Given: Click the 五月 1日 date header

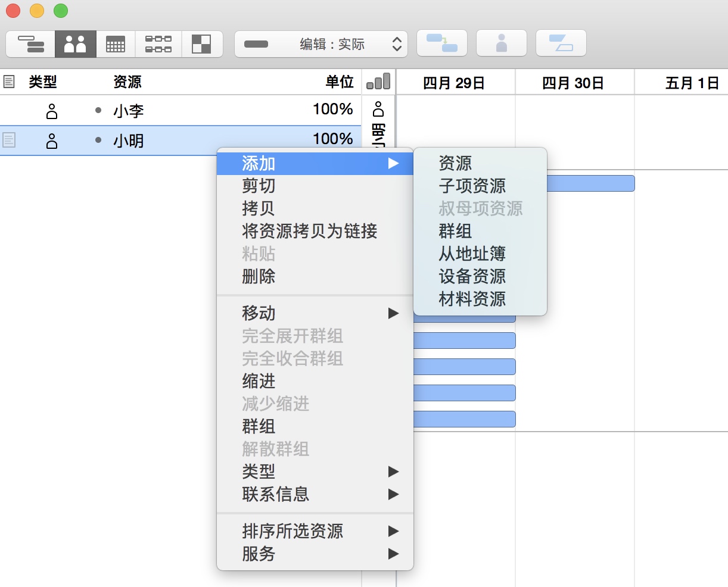Looking at the screenshot, I should coord(692,83).
